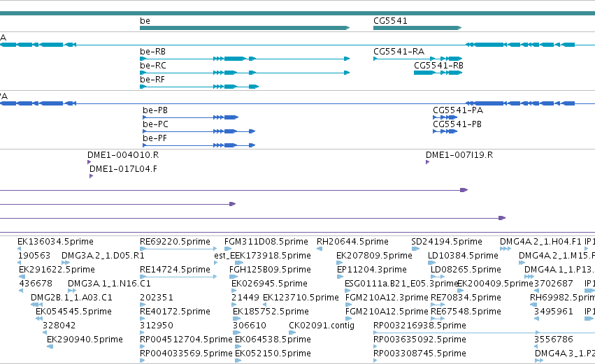Select the EK123710.5prime label
The image size is (595, 364).
click(x=301, y=298)
